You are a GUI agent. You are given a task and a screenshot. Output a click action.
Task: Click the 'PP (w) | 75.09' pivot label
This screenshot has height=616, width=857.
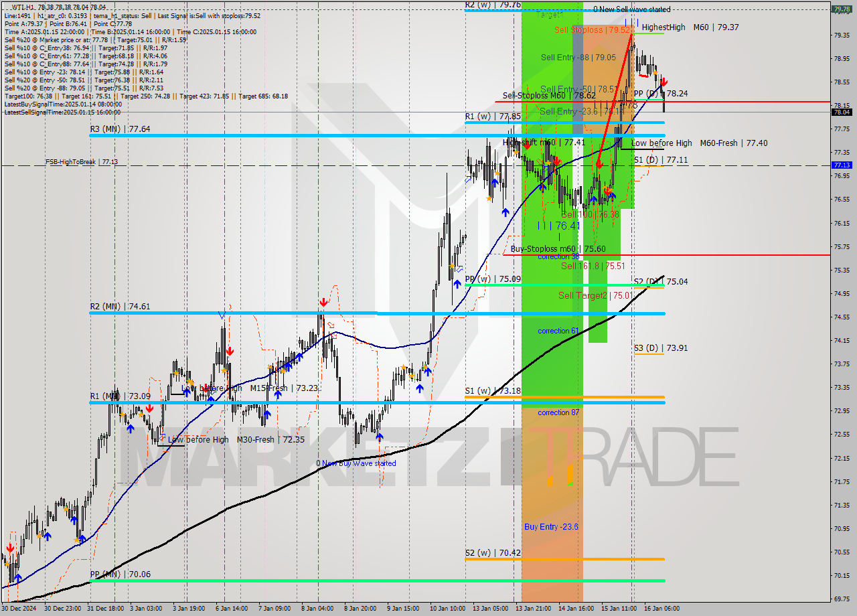pos(493,279)
